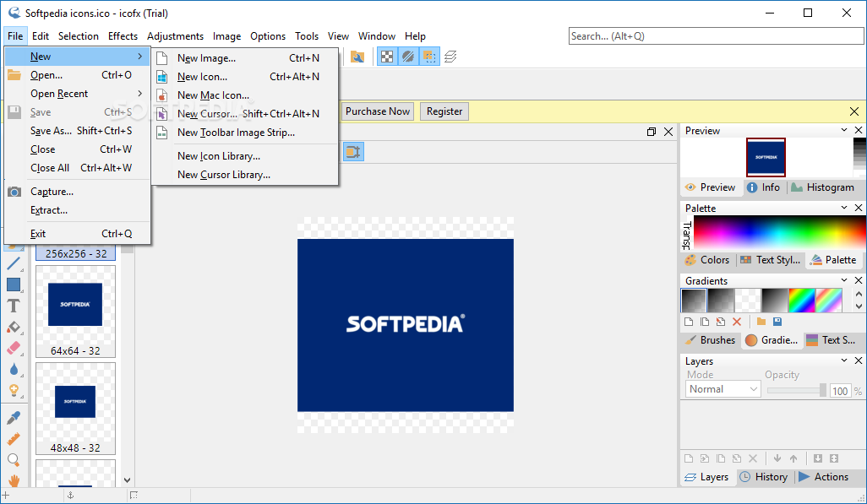Toggle the orange frame button above canvas
This screenshot has height=504, width=867.
(353, 151)
